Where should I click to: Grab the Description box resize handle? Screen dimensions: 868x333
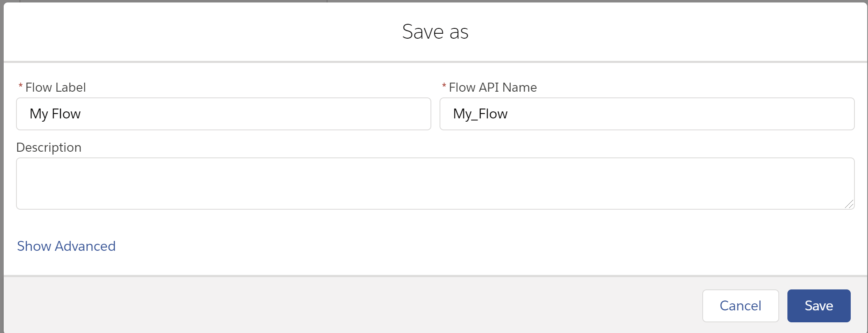pos(849,204)
